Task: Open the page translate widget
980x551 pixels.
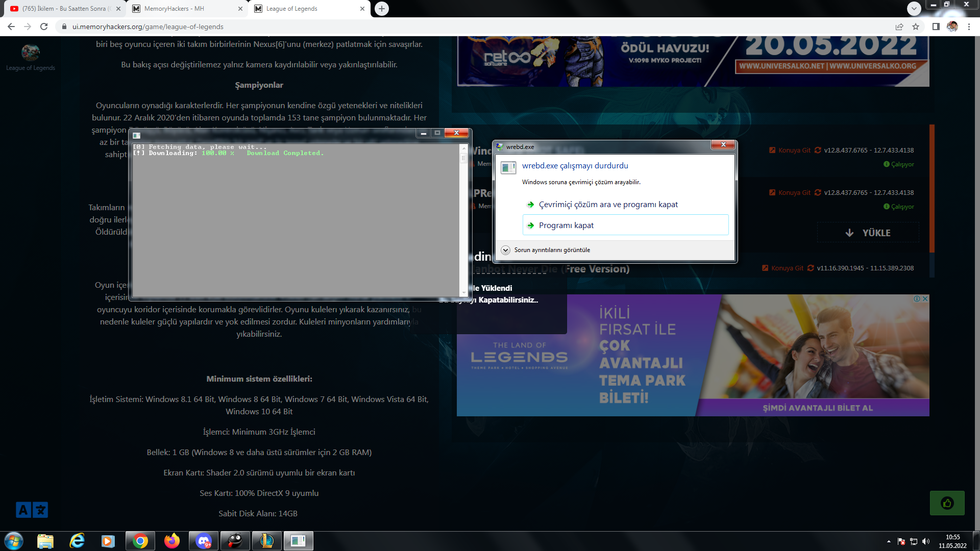Action: [32, 510]
